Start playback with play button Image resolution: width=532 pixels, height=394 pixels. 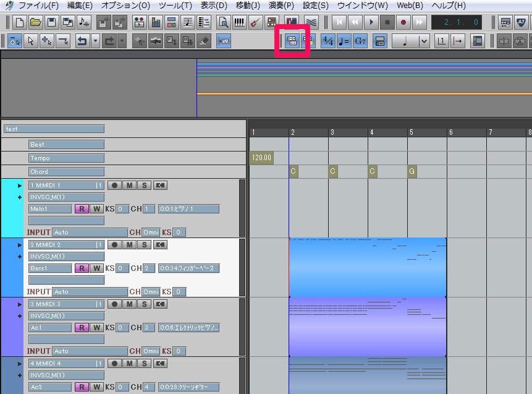coord(371,22)
